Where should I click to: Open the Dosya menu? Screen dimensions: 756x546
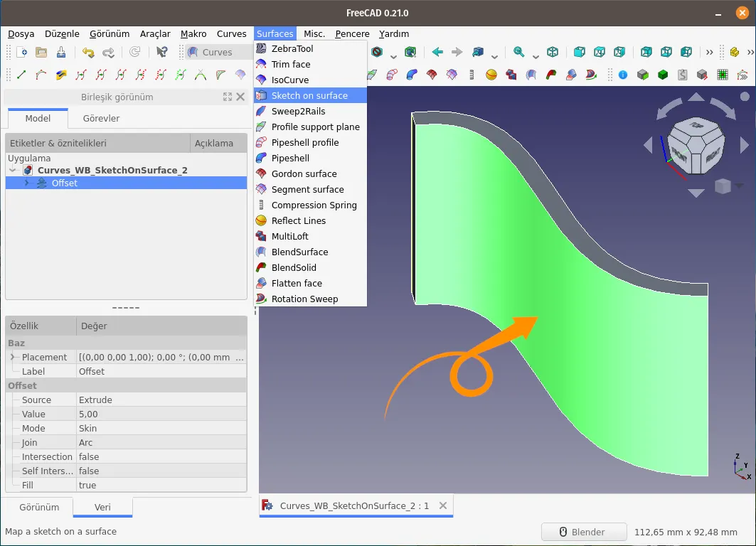pos(21,33)
